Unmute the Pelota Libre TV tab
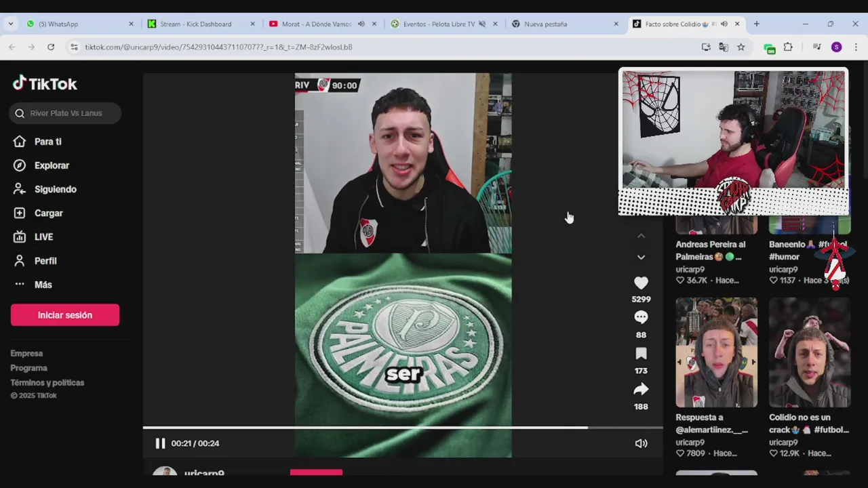 pyautogui.click(x=482, y=24)
